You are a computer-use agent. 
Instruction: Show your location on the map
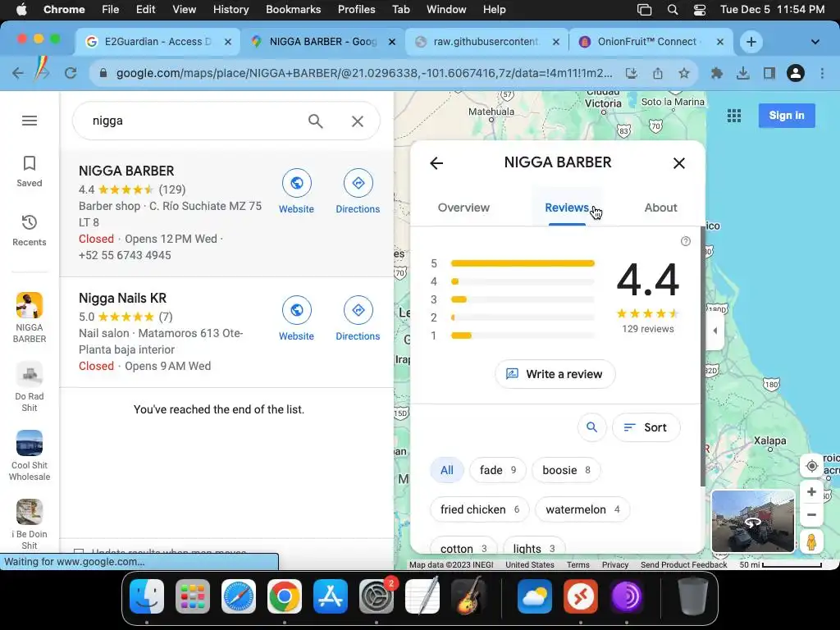811,466
